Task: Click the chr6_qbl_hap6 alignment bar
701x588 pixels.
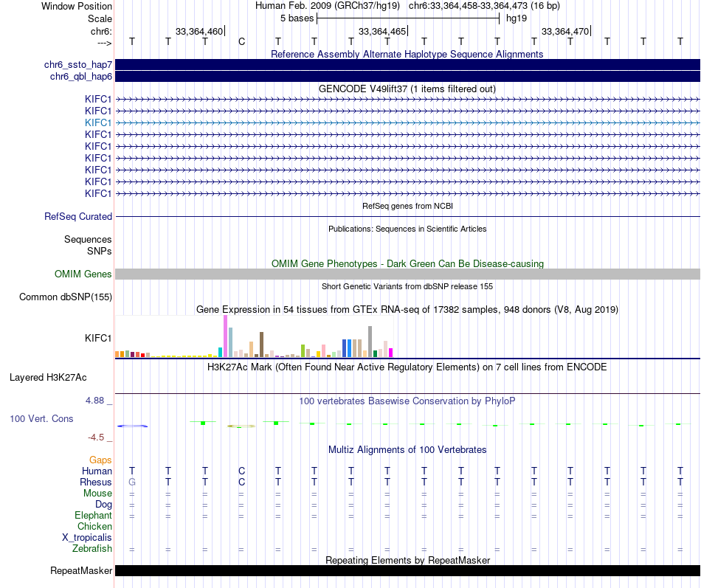Action: tap(407, 77)
